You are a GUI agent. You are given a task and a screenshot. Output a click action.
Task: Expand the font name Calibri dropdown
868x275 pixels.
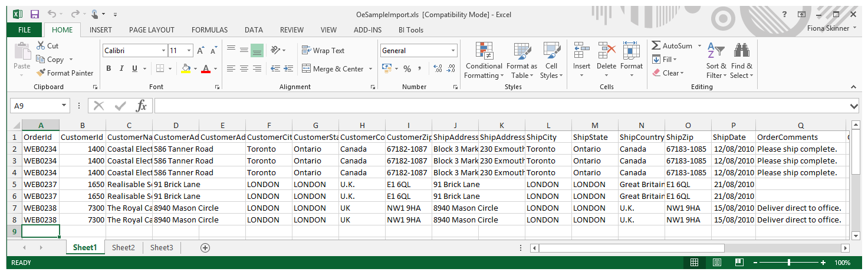(x=163, y=51)
